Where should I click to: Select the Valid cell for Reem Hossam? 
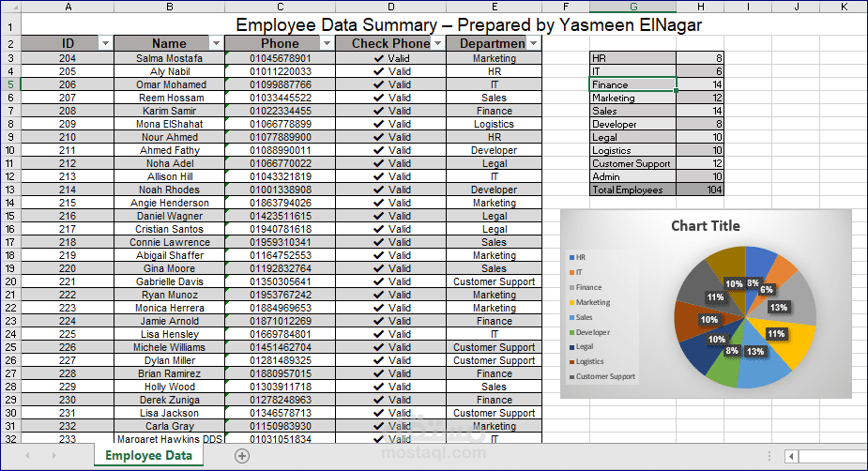pos(390,98)
